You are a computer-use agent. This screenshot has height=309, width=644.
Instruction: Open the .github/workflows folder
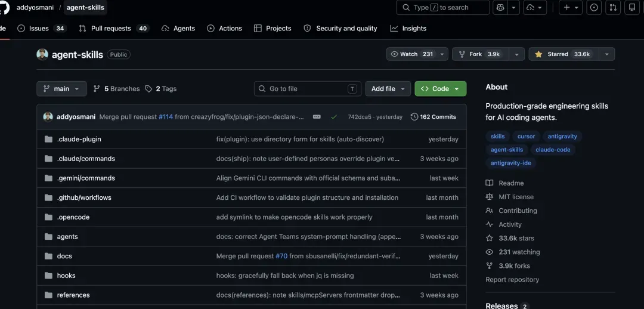pos(84,197)
